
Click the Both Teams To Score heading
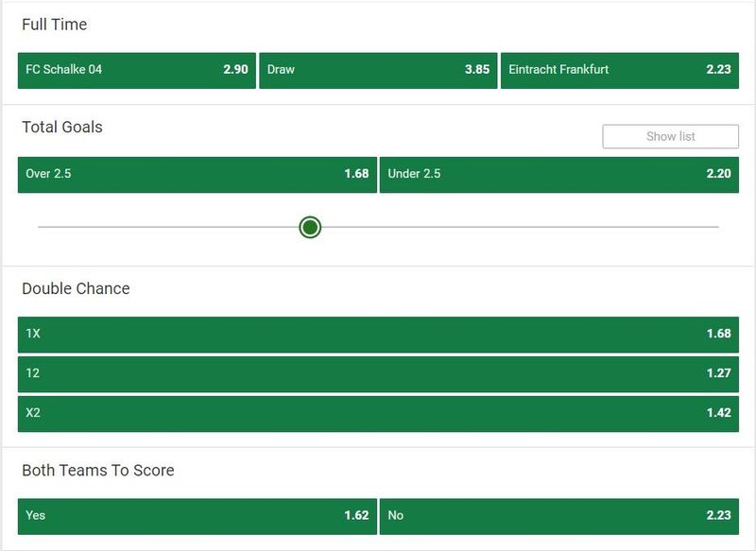98,470
